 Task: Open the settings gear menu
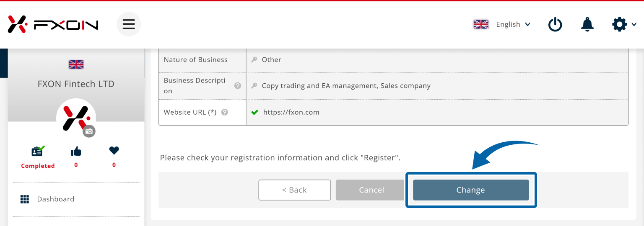(620, 24)
